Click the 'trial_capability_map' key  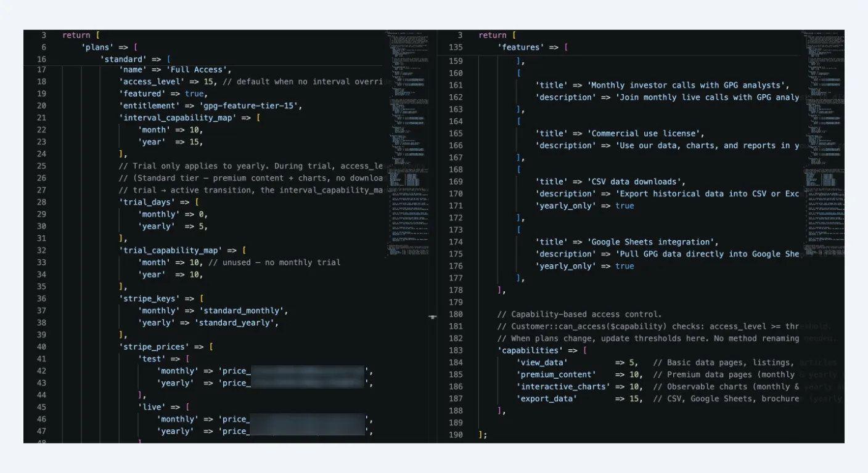[170, 250]
